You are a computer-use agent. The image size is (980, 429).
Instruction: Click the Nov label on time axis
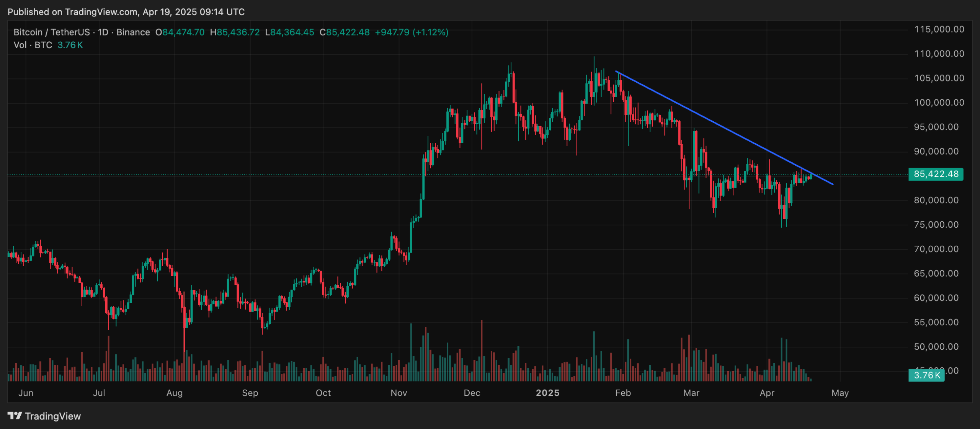[x=399, y=393]
